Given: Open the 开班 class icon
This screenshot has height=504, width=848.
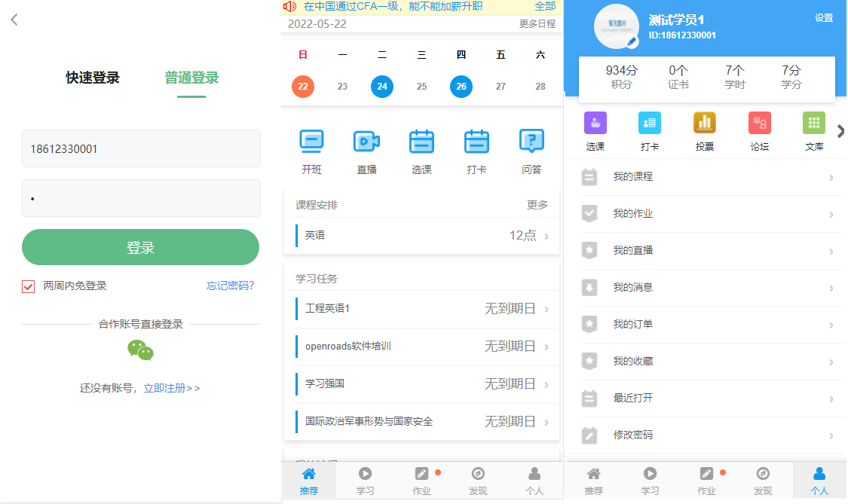Looking at the screenshot, I should coord(311,142).
